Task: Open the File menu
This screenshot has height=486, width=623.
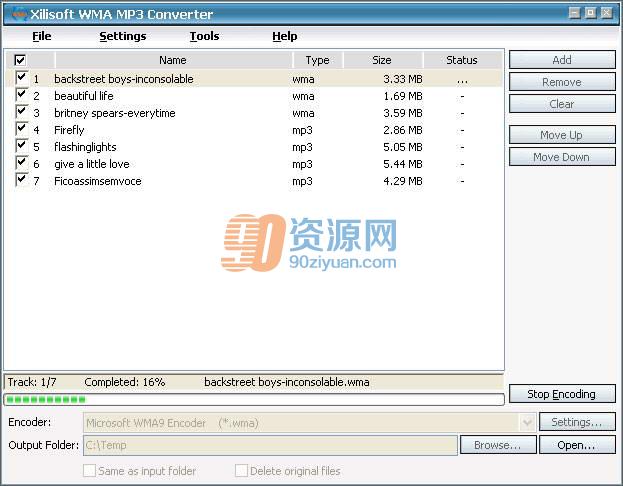Action: click(42, 36)
